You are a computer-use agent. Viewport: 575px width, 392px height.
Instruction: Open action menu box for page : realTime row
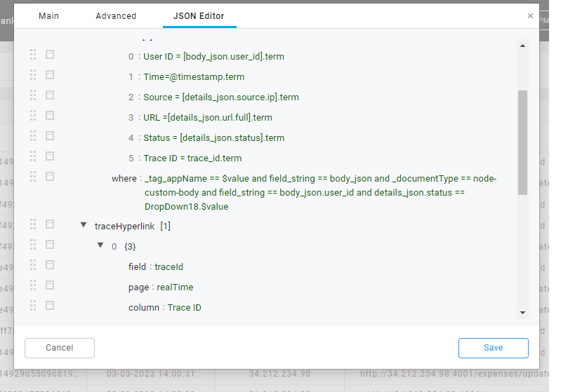point(50,285)
